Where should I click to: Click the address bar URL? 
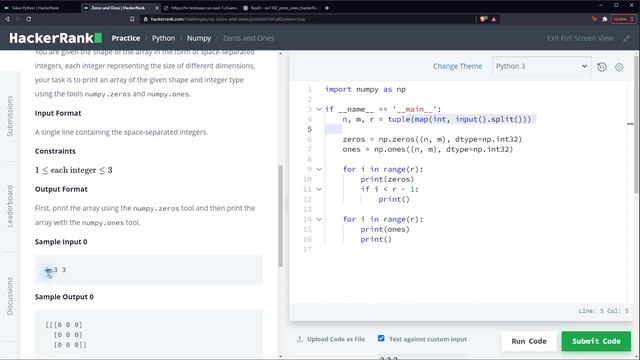(228, 19)
